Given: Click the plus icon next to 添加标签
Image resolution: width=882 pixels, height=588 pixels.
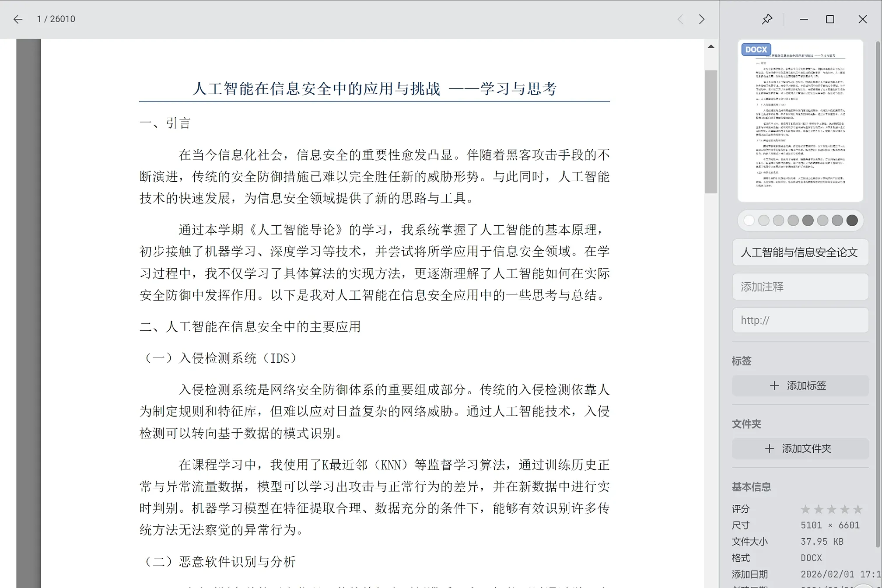Looking at the screenshot, I should [774, 385].
